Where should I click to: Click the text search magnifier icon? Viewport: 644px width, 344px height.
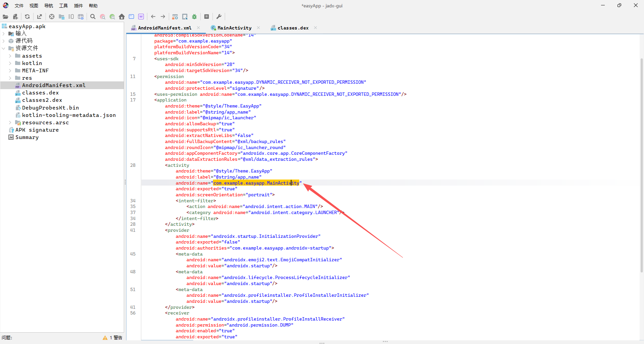pyautogui.click(x=93, y=17)
